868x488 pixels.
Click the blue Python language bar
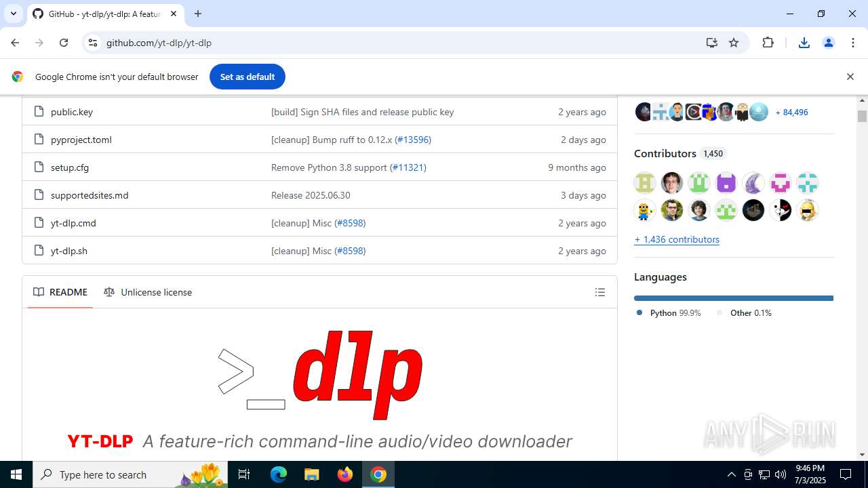(x=733, y=298)
